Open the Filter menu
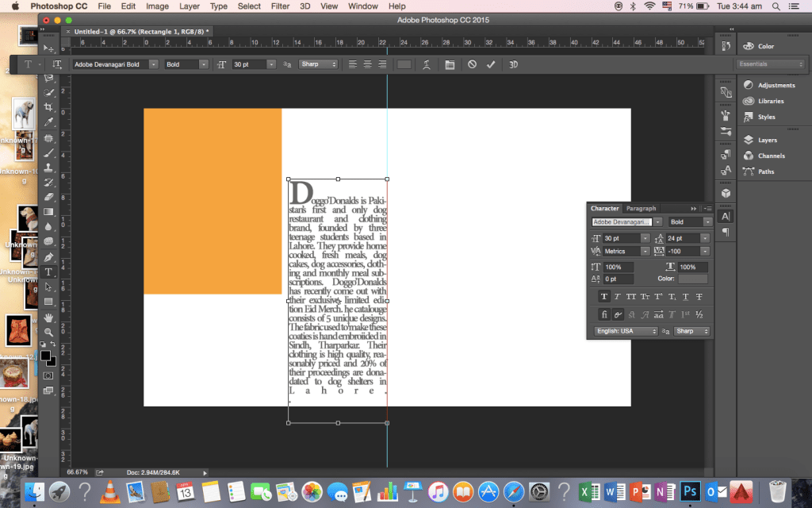Screen dimensions: 812x508 pyautogui.click(x=280, y=6)
